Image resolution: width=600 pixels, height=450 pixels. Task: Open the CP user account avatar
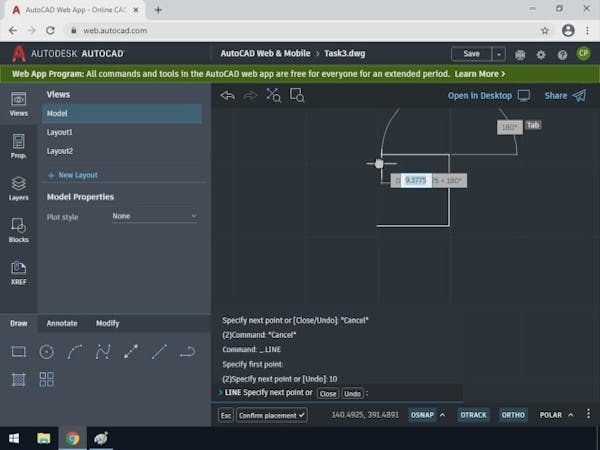[x=584, y=54]
